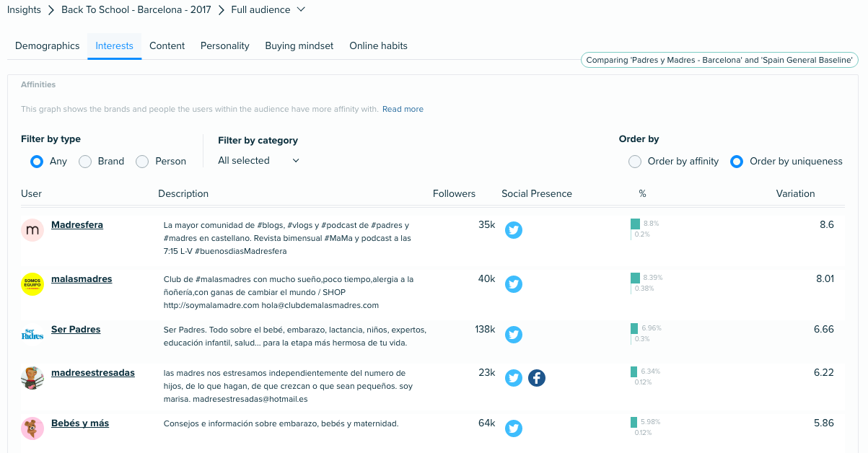Click the Read more link

[403, 109]
